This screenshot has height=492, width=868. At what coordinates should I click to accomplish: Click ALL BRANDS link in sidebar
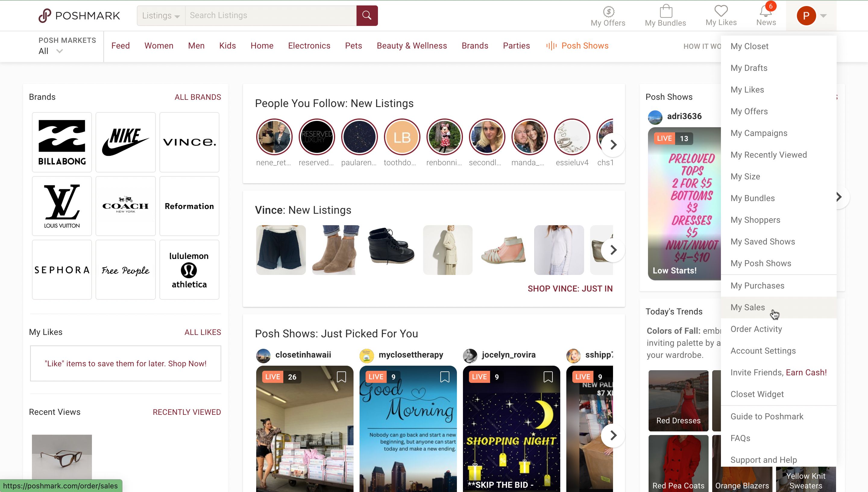(x=197, y=96)
